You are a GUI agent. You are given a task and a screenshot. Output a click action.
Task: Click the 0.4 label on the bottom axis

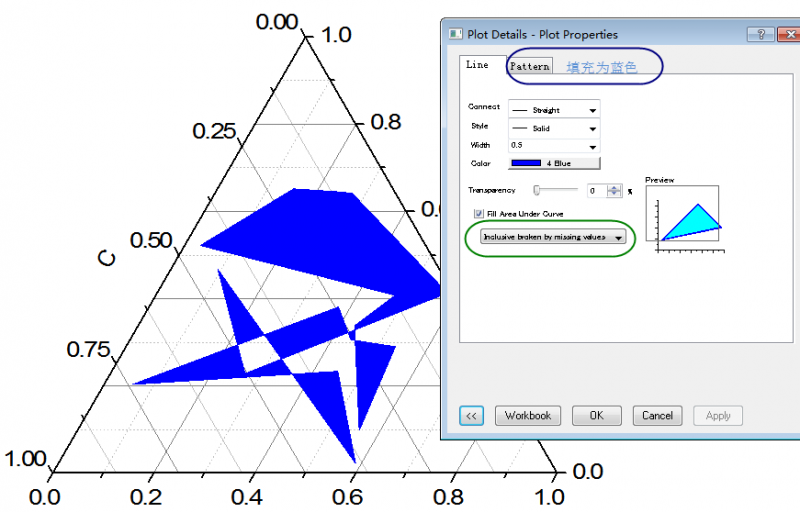pos(246,497)
